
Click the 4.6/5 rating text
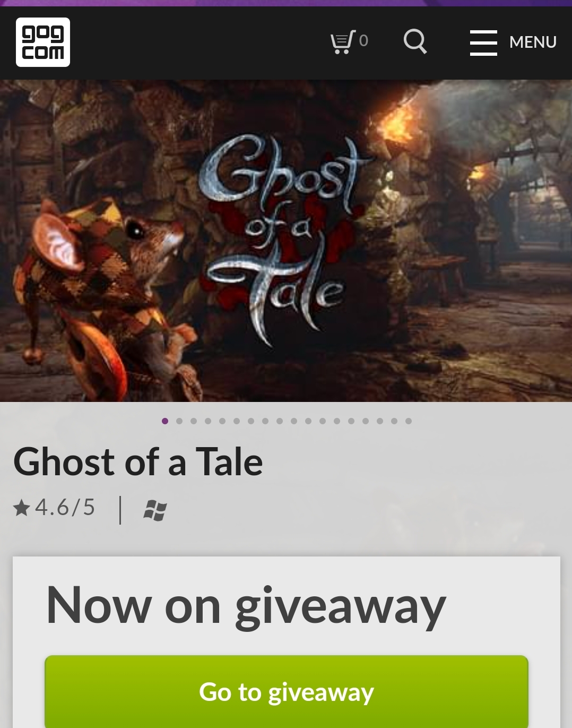point(65,508)
